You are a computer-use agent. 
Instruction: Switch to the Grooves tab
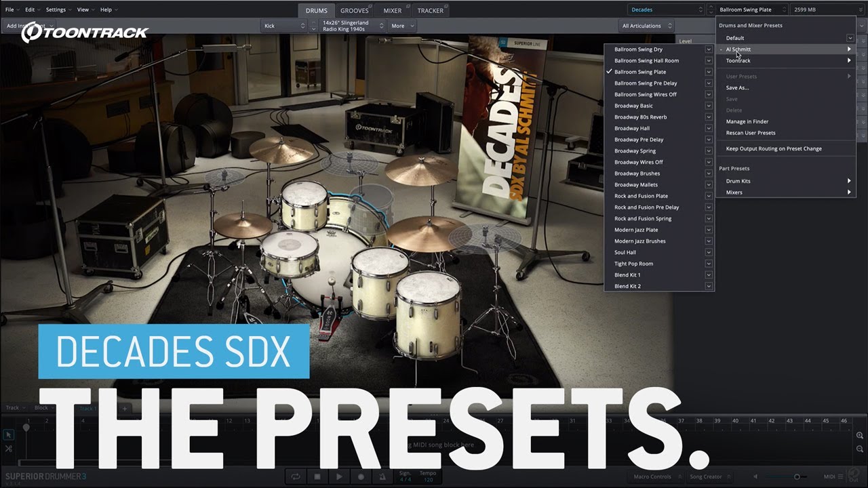coord(355,10)
